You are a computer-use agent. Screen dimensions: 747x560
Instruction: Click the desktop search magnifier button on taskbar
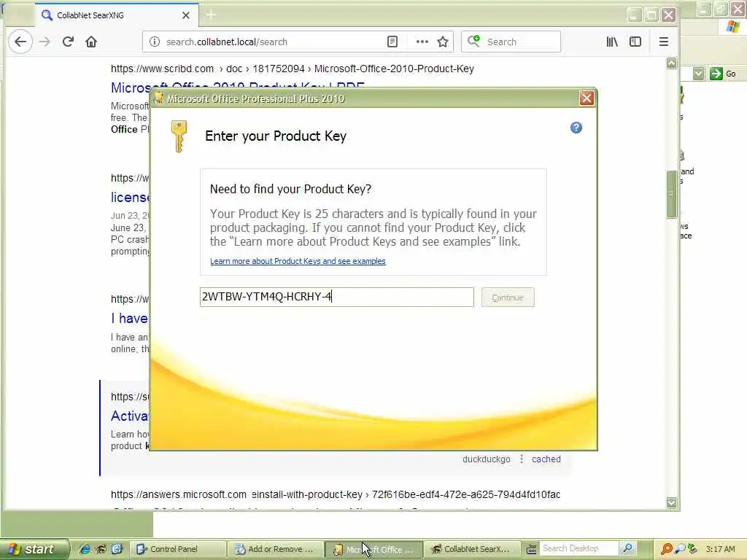628,548
